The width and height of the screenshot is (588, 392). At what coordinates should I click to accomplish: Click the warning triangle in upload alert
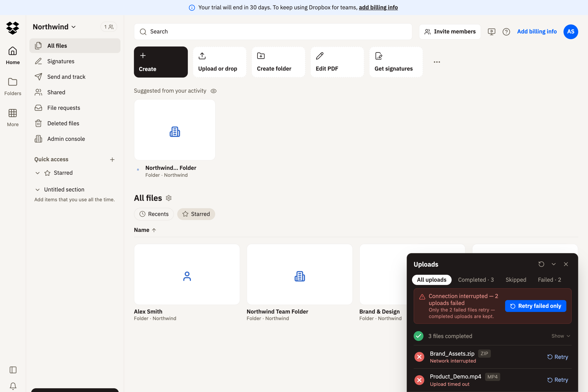pyautogui.click(x=422, y=297)
